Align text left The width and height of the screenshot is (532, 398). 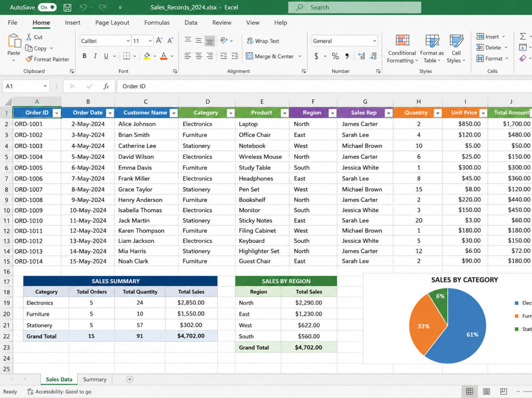pyautogui.click(x=188, y=56)
